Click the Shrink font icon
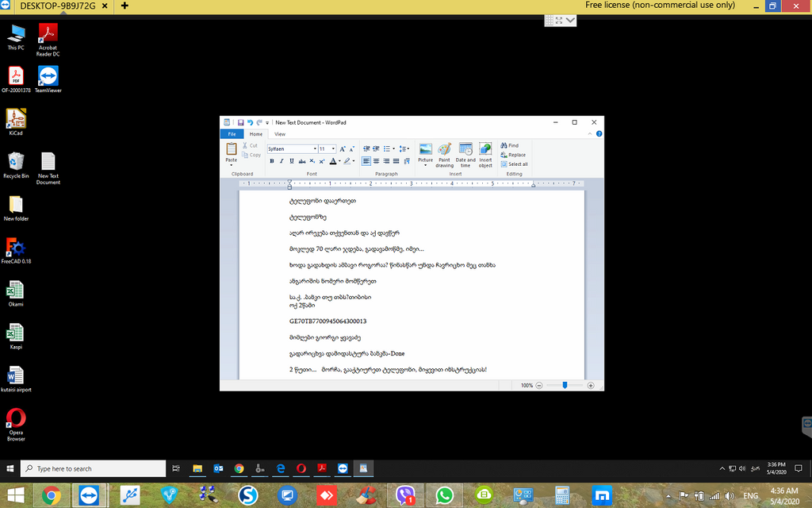 click(351, 148)
